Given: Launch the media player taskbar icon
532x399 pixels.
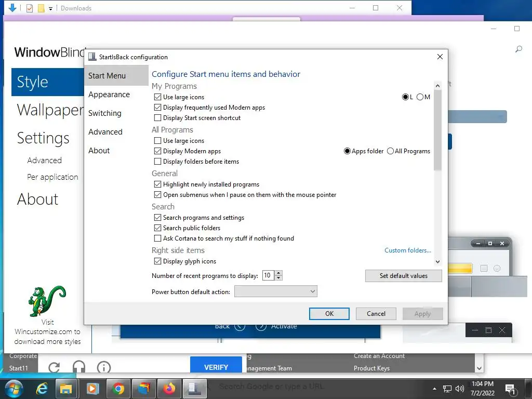Looking at the screenshot, I should tap(92, 389).
